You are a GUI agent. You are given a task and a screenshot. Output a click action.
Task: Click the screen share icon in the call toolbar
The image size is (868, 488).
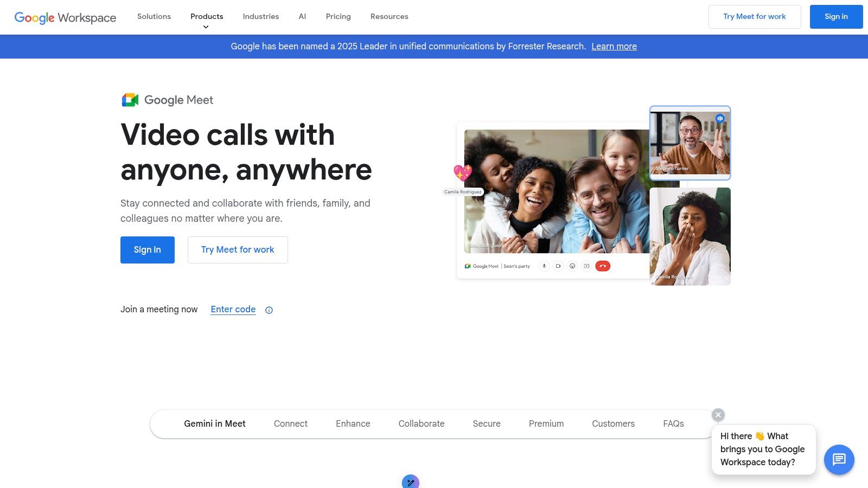(x=586, y=266)
